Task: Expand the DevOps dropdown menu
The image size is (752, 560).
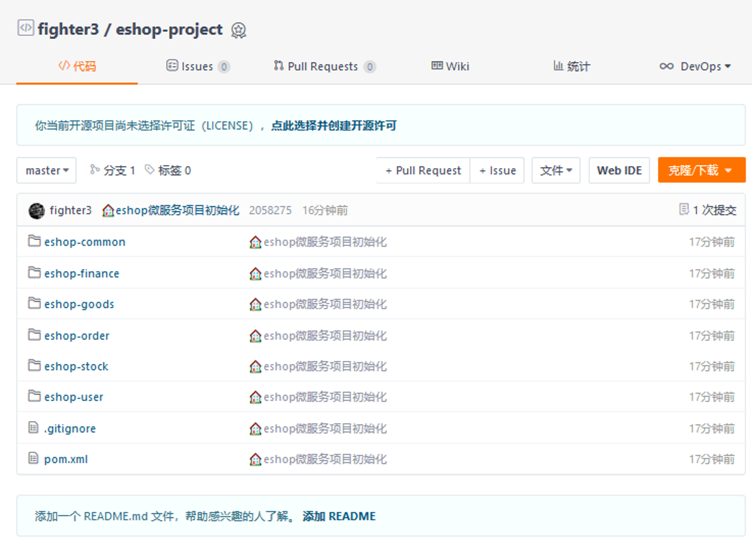Action: [x=696, y=67]
